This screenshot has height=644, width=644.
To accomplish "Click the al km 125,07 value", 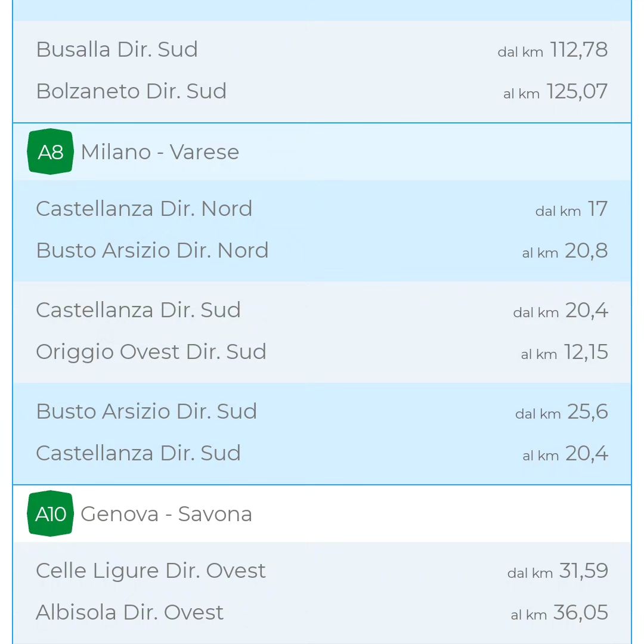I will coord(555,92).
